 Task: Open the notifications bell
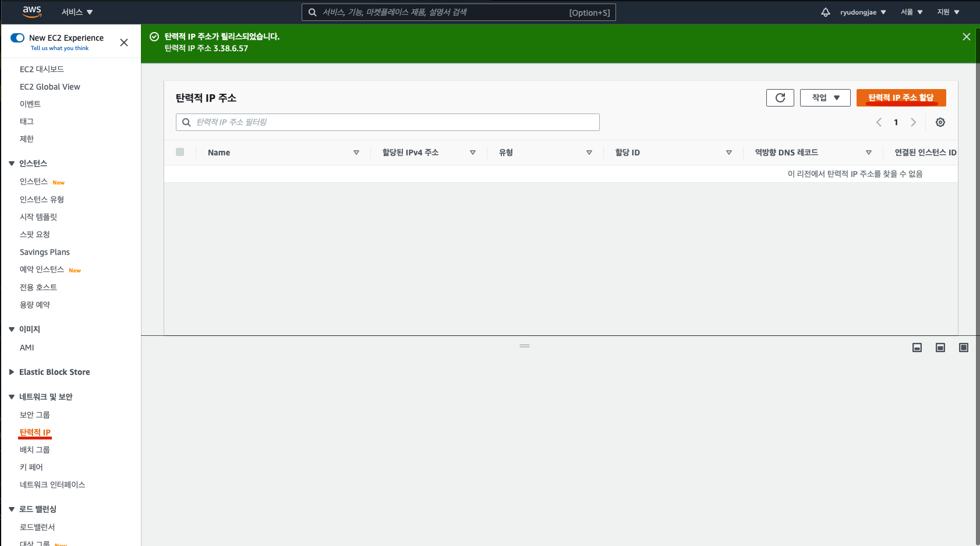826,12
